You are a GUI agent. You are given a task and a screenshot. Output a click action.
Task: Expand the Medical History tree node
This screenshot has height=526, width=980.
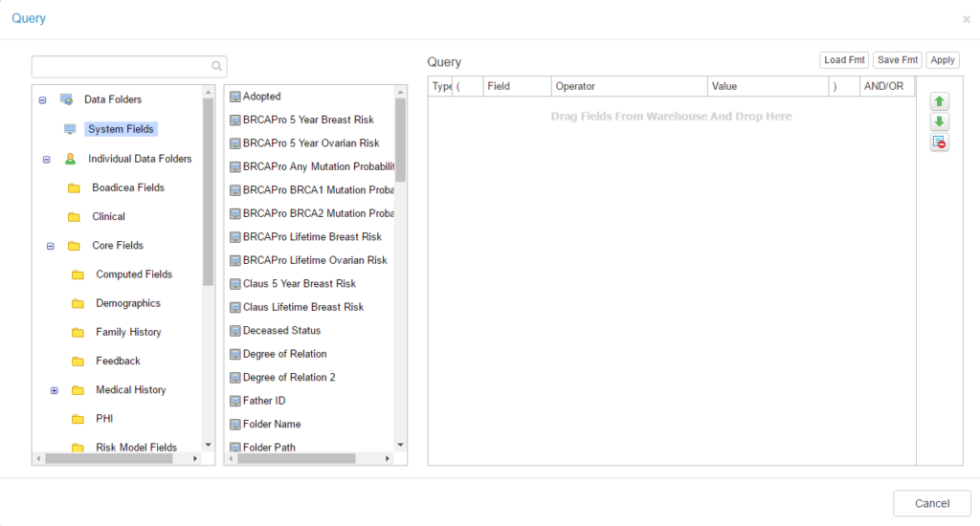click(x=55, y=390)
